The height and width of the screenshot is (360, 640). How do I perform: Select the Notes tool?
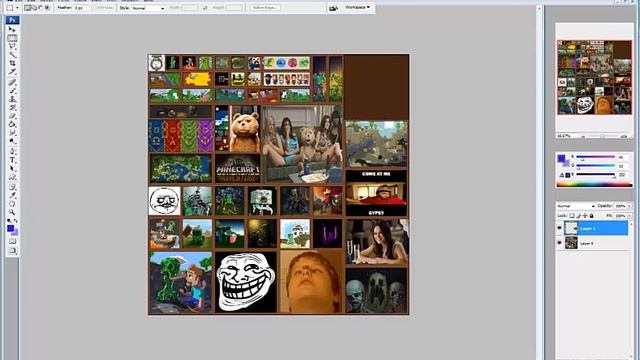tap(12, 187)
